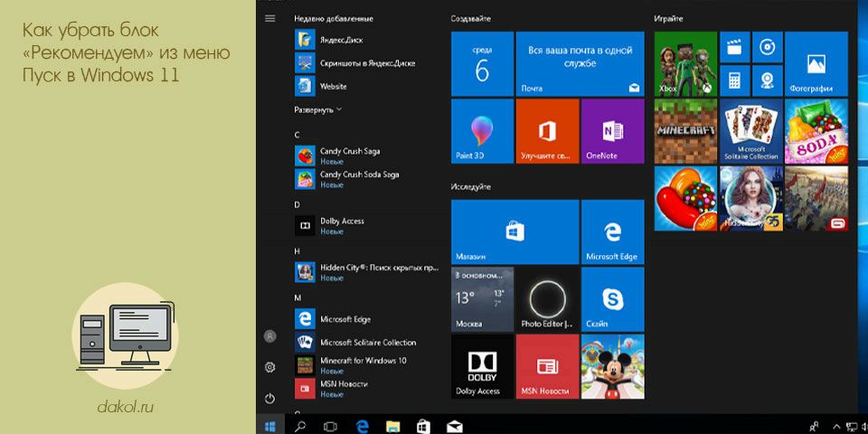
Task: Open Microsoft Store from the taskbar
Action: [x=423, y=426]
